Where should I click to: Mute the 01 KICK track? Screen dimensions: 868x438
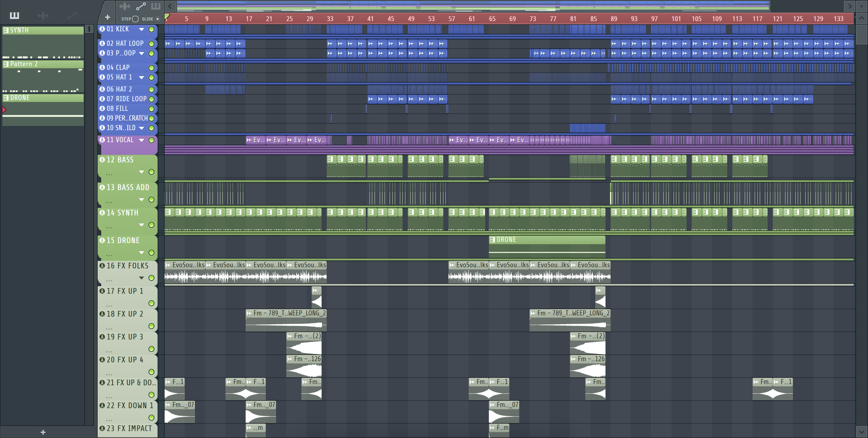tap(152, 29)
